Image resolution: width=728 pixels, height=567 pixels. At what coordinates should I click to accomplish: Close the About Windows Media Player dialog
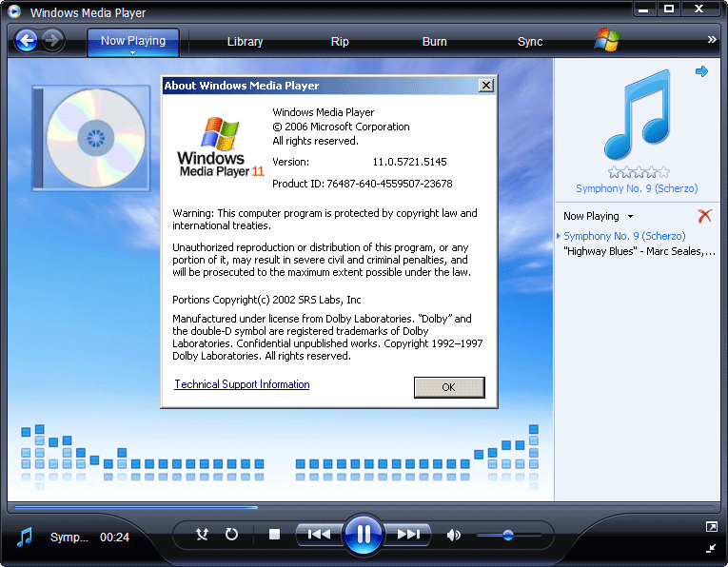(x=485, y=86)
